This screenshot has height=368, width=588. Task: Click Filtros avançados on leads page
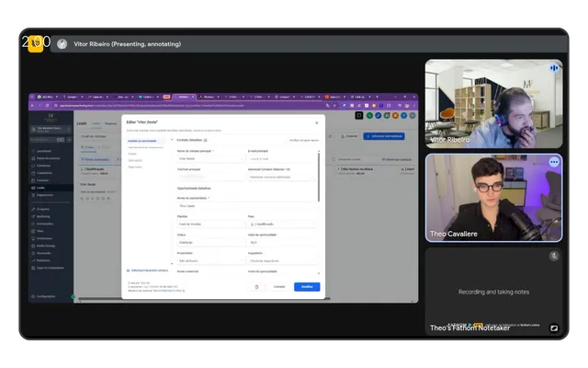click(96, 159)
